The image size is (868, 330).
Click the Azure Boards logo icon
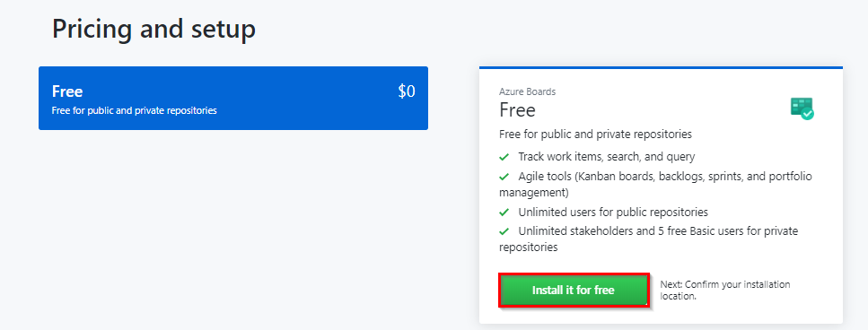pos(802,109)
